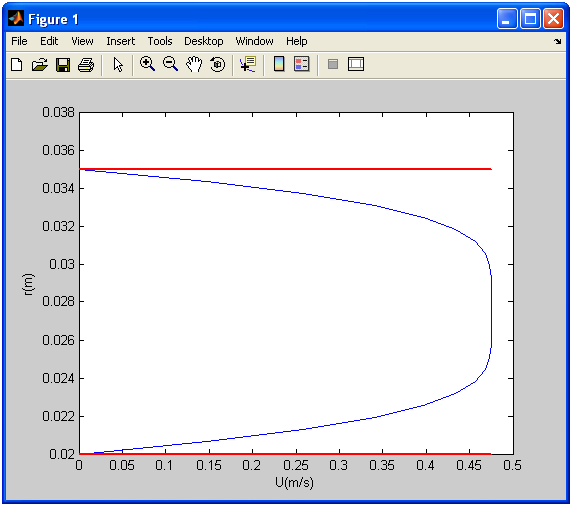Print the figure using the printer icon
Image resolution: width=573 pixels, height=506 pixels.
click(x=86, y=65)
